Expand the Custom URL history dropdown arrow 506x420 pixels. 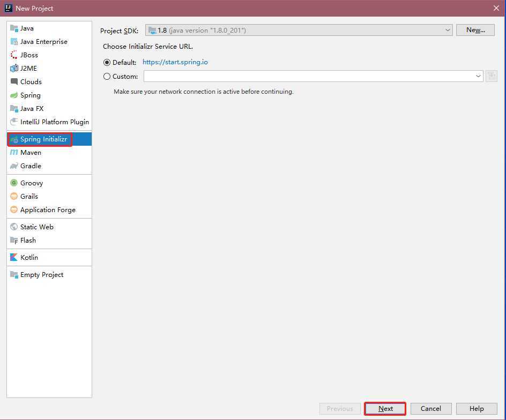(x=478, y=77)
